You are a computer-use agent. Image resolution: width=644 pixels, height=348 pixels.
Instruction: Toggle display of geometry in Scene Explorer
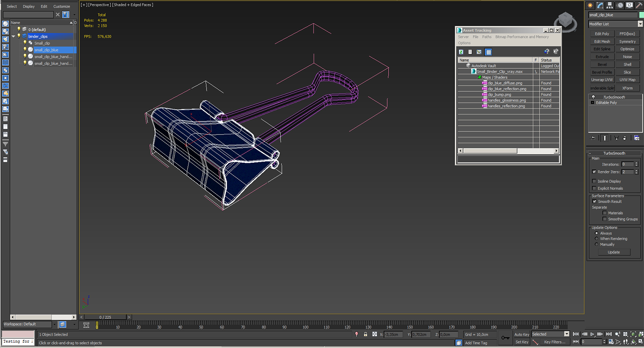[x=5, y=23]
